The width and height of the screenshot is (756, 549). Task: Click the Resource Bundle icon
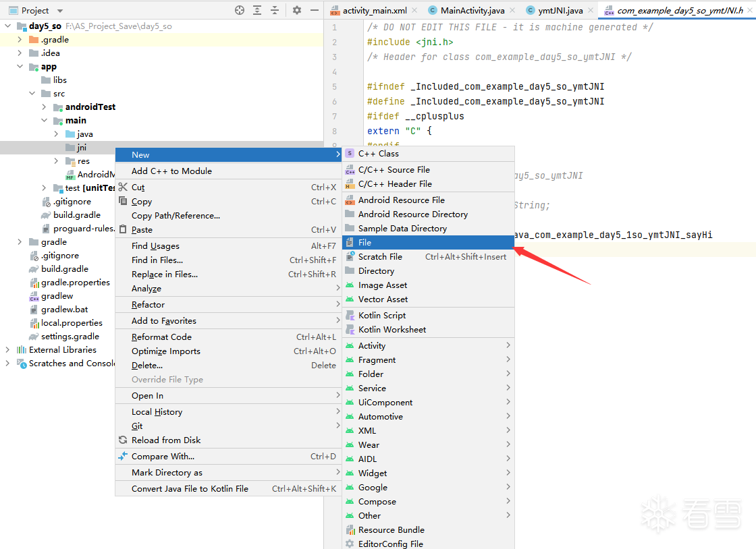[350, 529]
